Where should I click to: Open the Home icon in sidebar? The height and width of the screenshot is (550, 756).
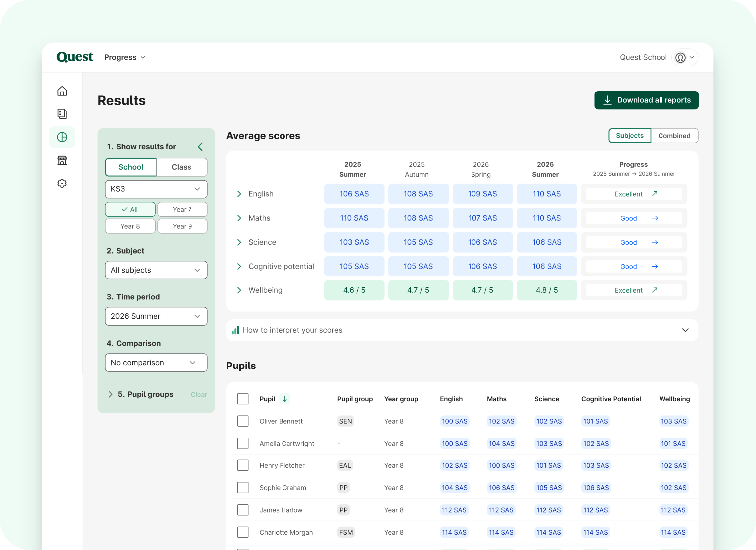tap(62, 91)
